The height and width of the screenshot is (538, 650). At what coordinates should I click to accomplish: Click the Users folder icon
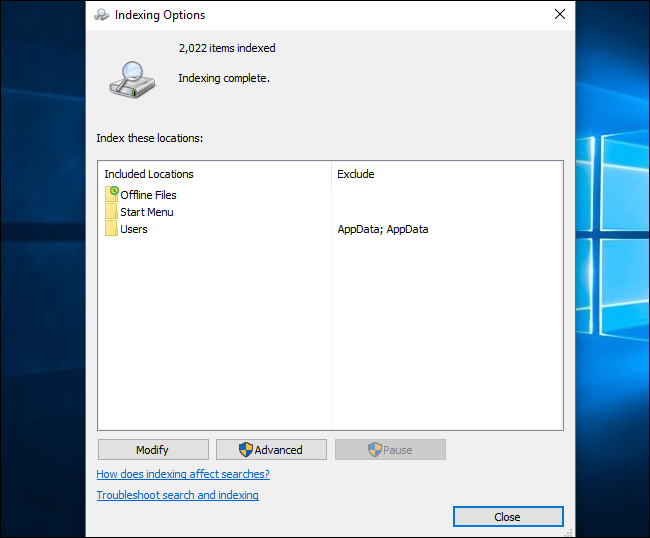(x=112, y=229)
